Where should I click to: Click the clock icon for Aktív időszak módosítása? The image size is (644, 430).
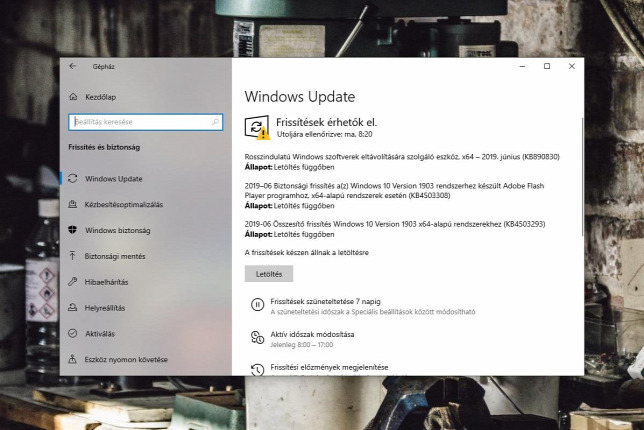258,338
